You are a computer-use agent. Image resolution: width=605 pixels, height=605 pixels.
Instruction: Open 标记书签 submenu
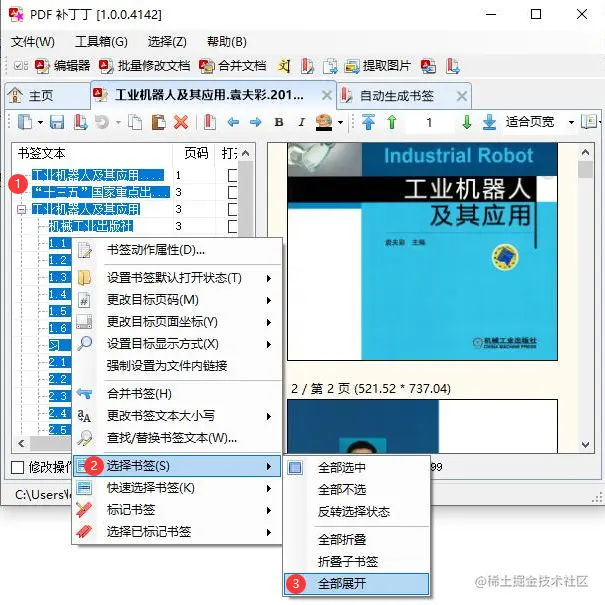tap(177, 510)
